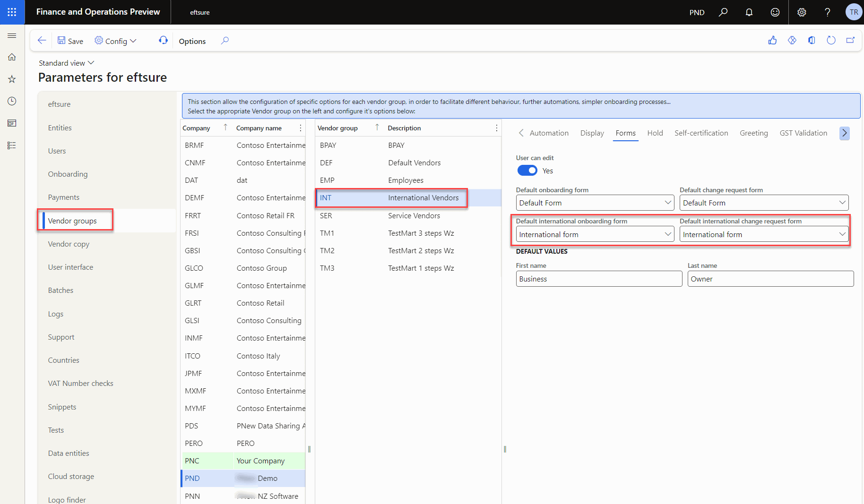
Task: Expand the Config menu
Action: point(116,41)
